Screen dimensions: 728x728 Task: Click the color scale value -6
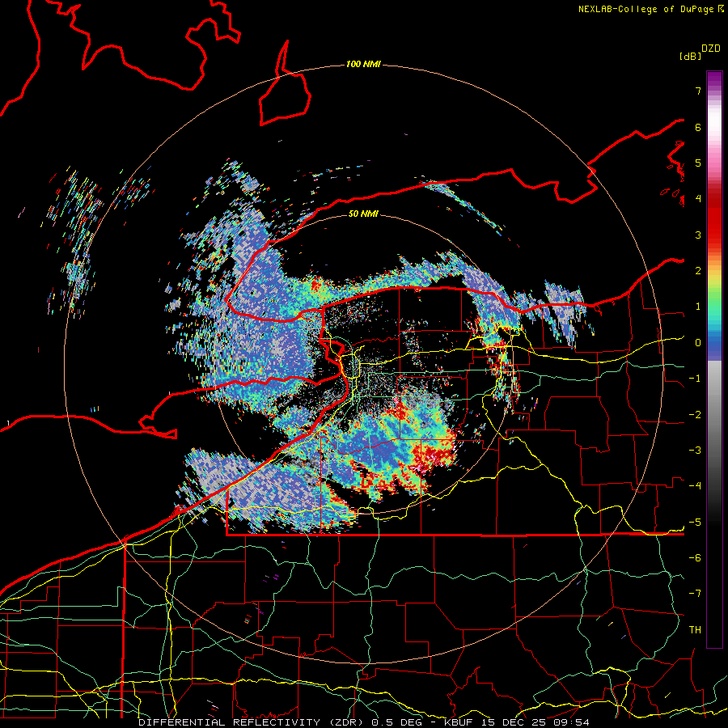tap(695, 558)
